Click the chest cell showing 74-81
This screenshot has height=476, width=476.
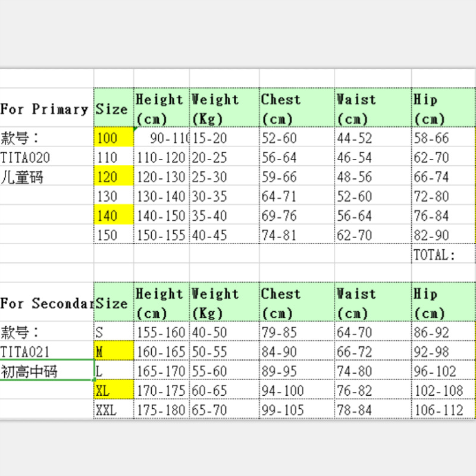(x=296, y=235)
